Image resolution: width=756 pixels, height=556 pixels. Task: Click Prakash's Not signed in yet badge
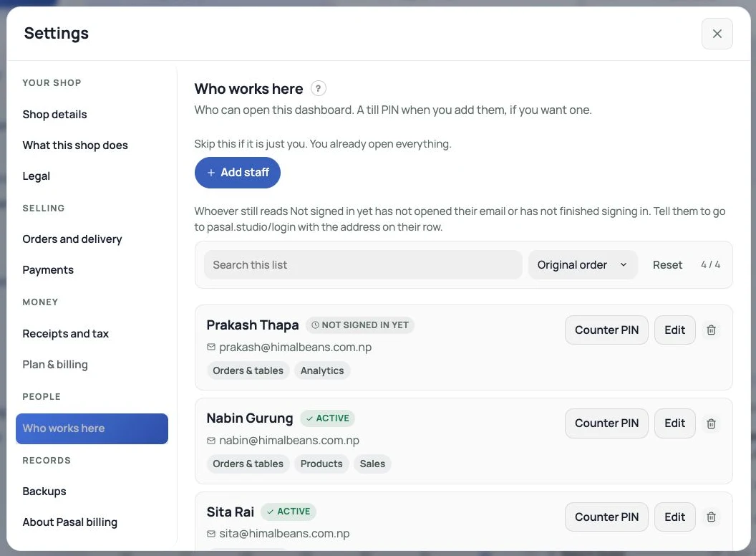[x=359, y=325]
